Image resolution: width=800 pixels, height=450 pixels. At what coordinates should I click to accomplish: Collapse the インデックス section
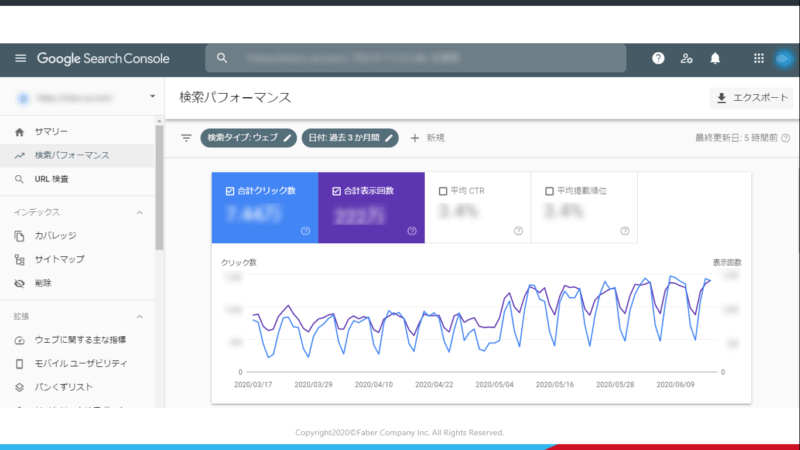[139, 212]
